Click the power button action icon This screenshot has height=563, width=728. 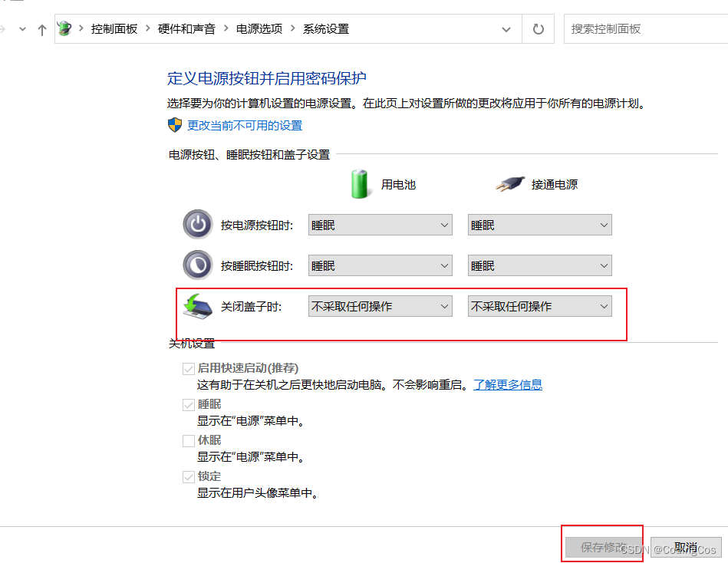[x=198, y=224]
